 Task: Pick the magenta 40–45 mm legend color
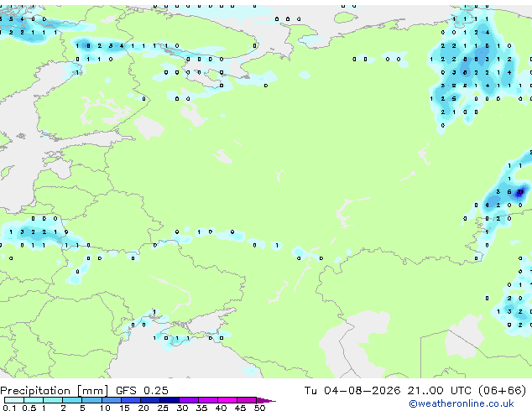tap(227, 400)
